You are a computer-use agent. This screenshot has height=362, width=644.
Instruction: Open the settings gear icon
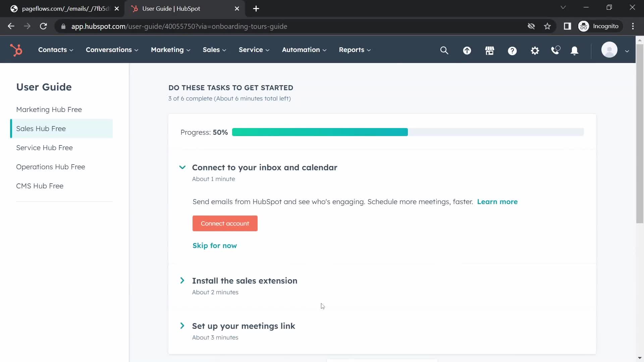(x=535, y=51)
